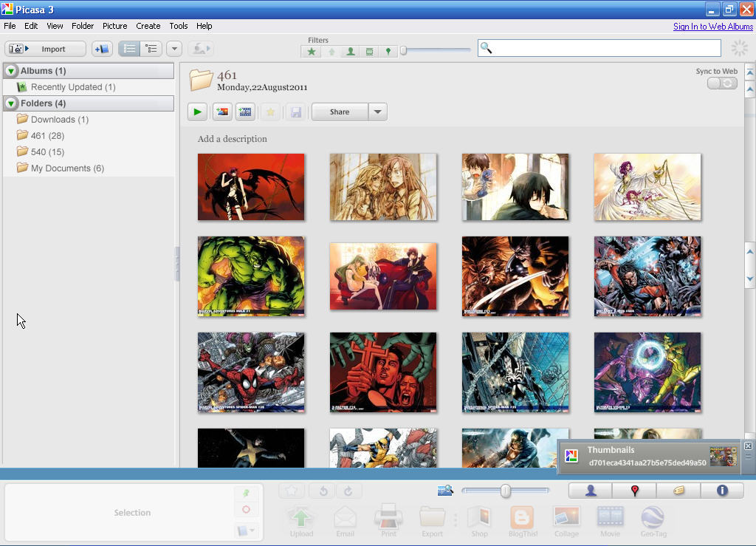Start a slideshow of folder 461
Image resolution: width=756 pixels, height=546 pixels.
196,112
